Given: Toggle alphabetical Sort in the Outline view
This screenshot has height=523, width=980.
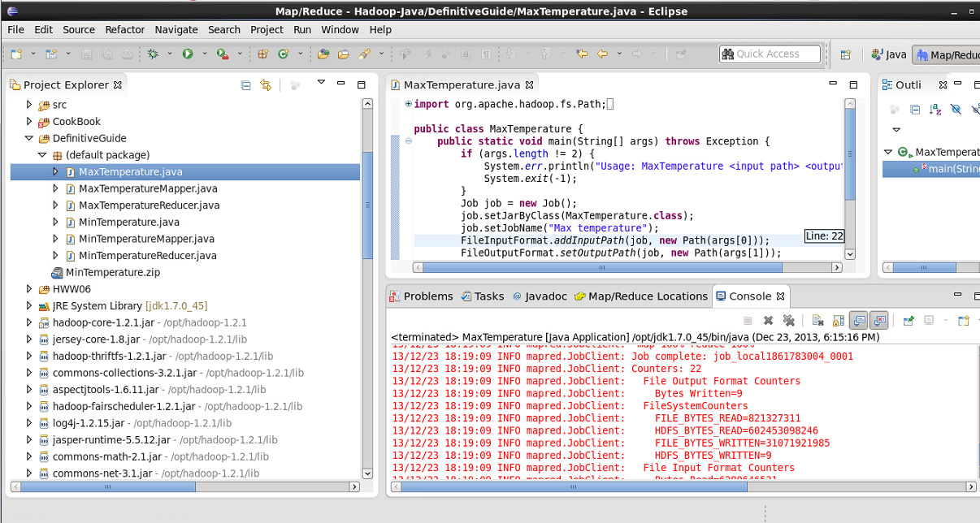Looking at the screenshot, I should [934, 110].
